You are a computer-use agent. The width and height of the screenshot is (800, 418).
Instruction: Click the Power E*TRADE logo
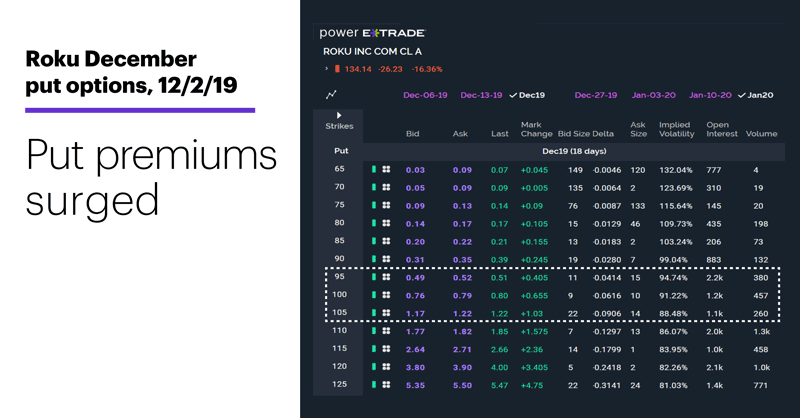372,33
